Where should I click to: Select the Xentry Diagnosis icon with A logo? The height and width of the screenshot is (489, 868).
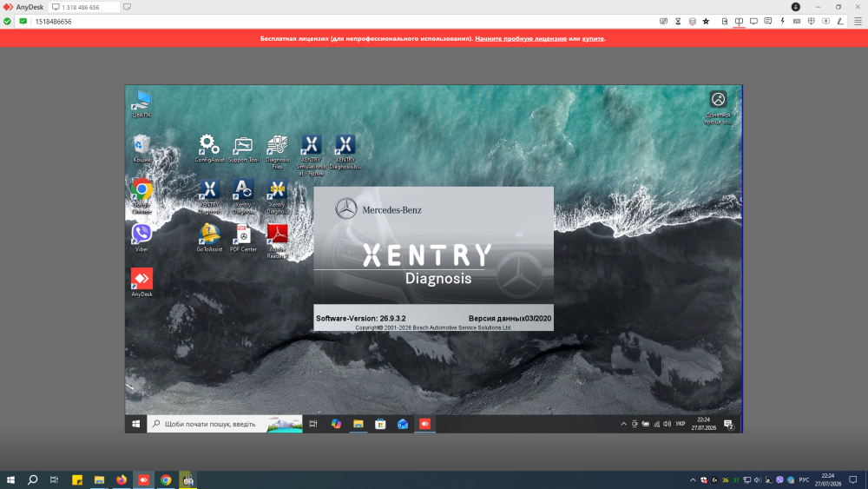coord(243,196)
